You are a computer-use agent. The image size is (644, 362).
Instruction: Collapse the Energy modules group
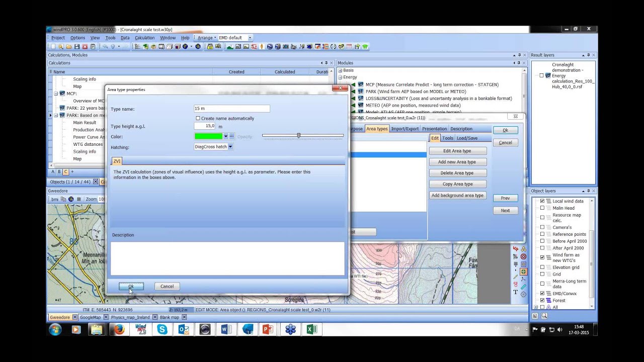pyautogui.click(x=340, y=77)
